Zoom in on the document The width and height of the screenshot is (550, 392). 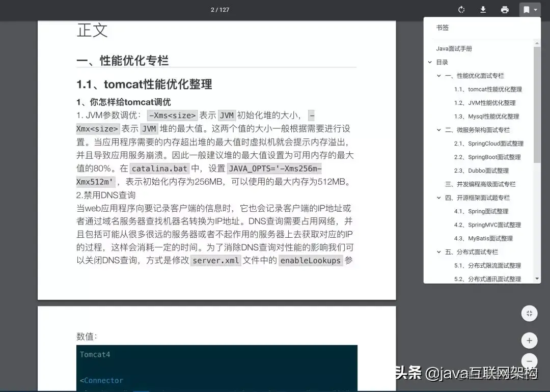coord(529,340)
